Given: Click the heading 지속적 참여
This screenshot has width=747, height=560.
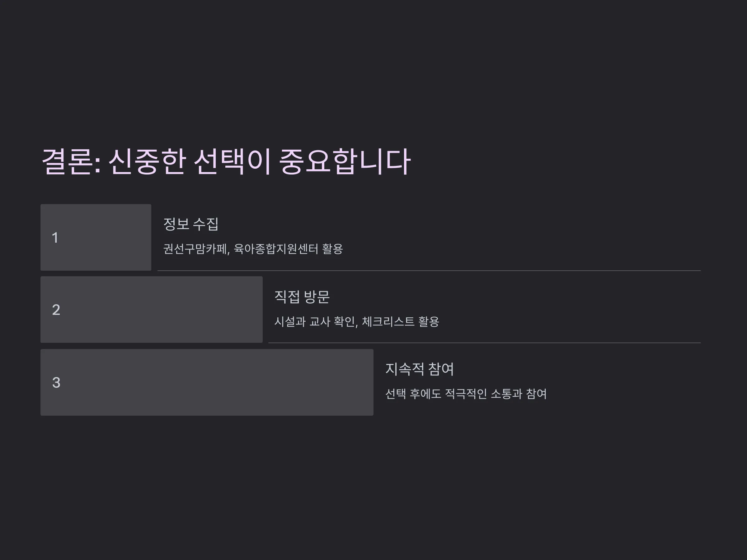Looking at the screenshot, I should [420, 369].
